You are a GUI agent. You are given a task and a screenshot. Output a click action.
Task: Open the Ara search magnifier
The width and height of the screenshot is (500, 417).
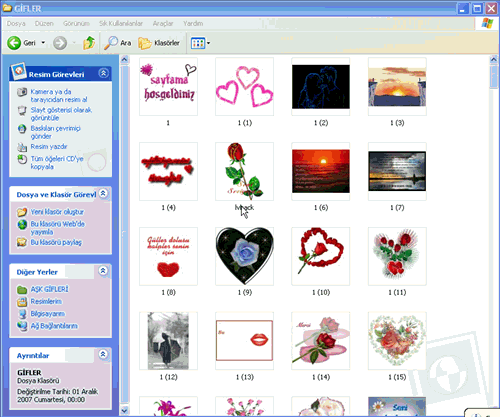tap(110, 43)
